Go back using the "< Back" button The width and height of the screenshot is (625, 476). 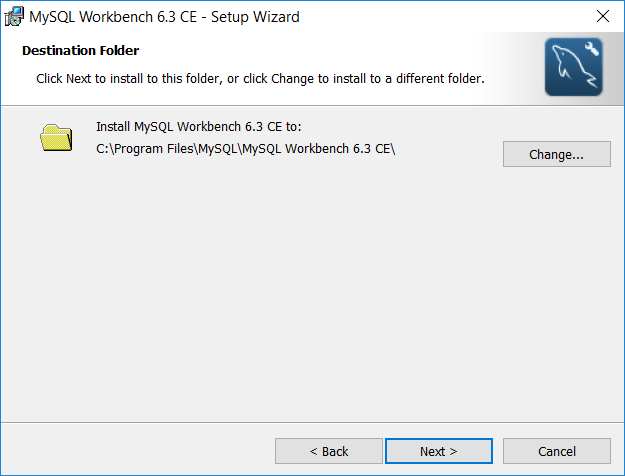click(328, 451)
